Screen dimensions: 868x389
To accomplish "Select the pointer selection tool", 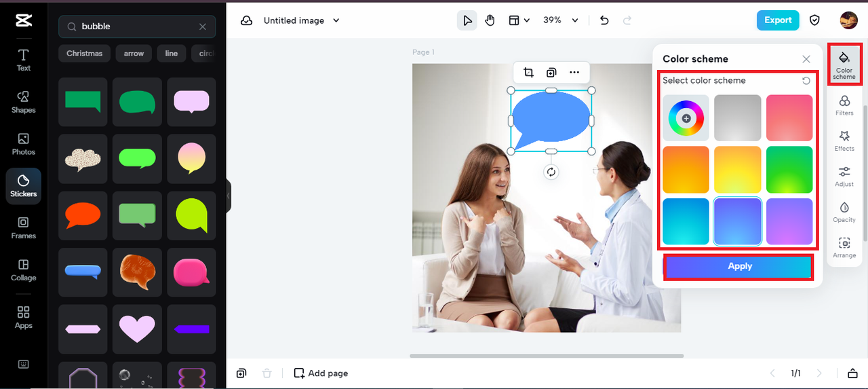I will 467,20.
